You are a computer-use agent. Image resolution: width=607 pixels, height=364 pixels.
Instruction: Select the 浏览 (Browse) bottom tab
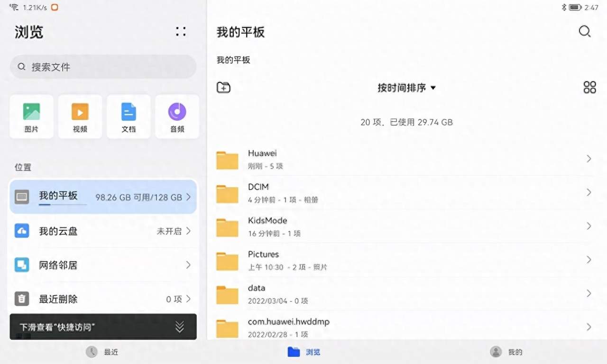(x=304, y=352)
